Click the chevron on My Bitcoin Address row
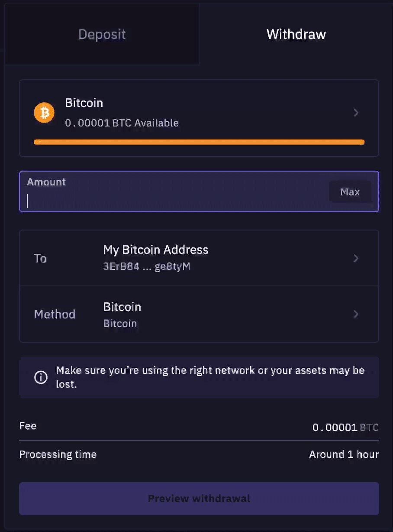The height and width of the screenshot is (532, 393). coord(356,258)
